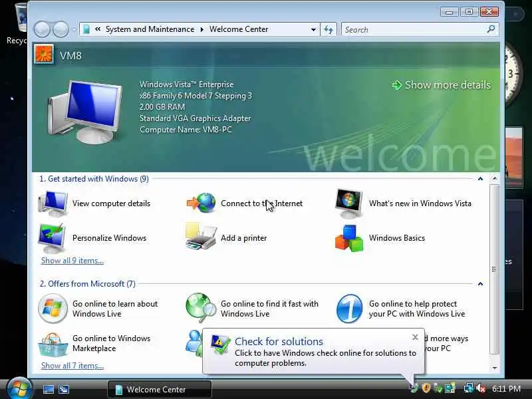532x399 pixels.
Task: Click the find it fast magnifier globe icon
Action: point(201,308)
